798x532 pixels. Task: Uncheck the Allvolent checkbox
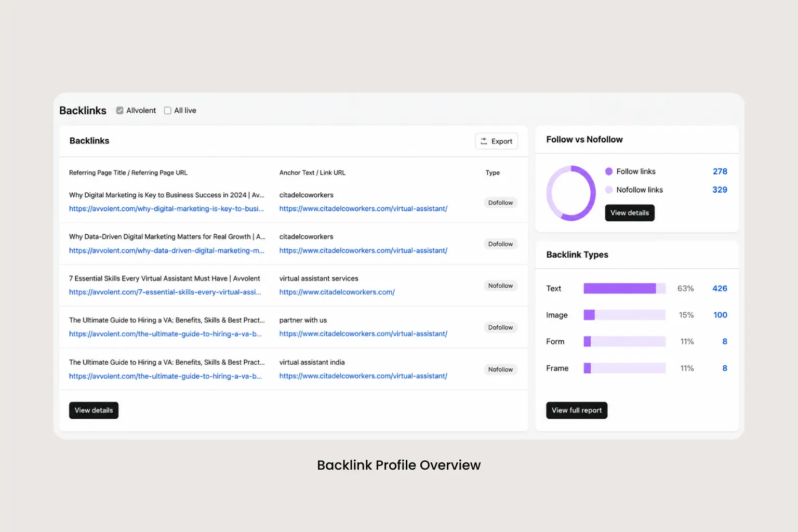119,111
